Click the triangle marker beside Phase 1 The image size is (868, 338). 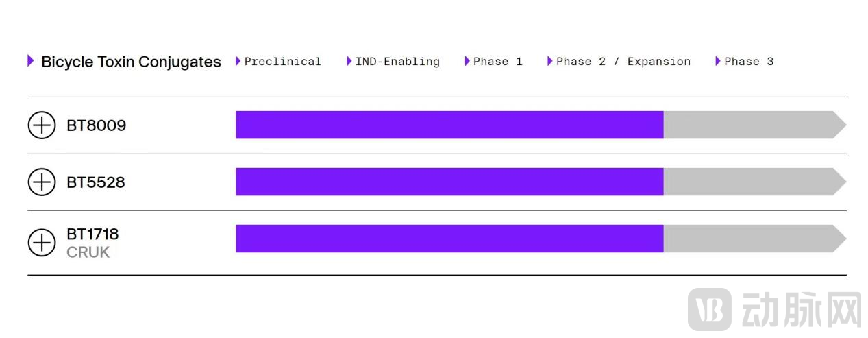tap(467, 61)
